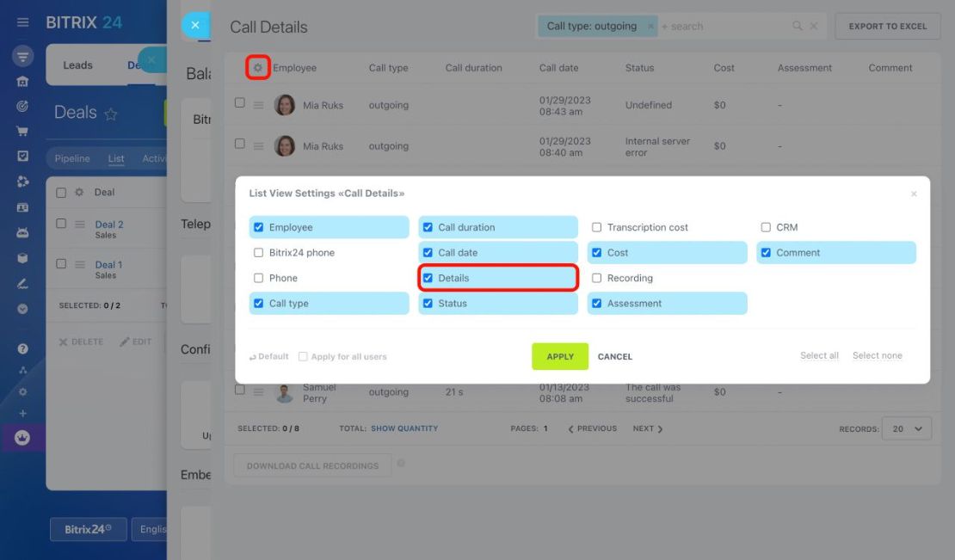The image size is (955, 560).
Task: Click Cancel in List View Settings
Action: point(615,357)
